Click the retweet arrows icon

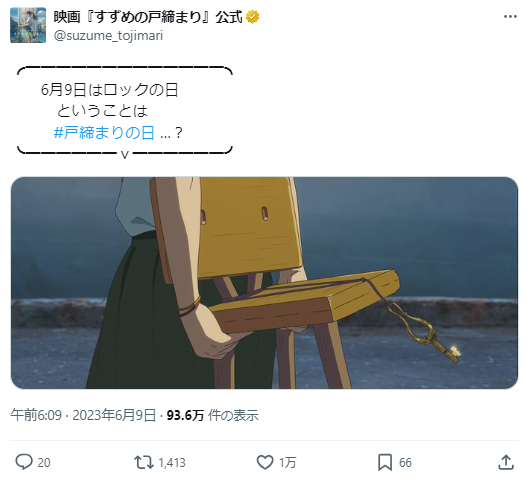(144, 462)
